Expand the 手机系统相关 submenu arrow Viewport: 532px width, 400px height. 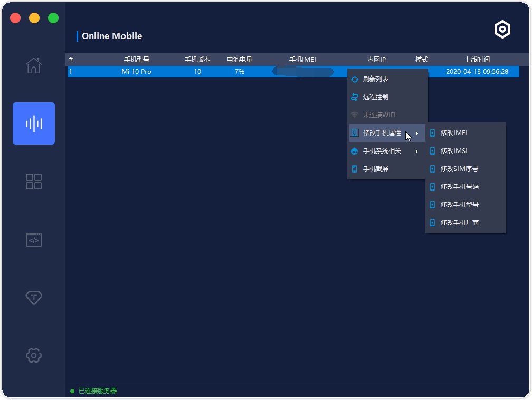coord(417,150)
